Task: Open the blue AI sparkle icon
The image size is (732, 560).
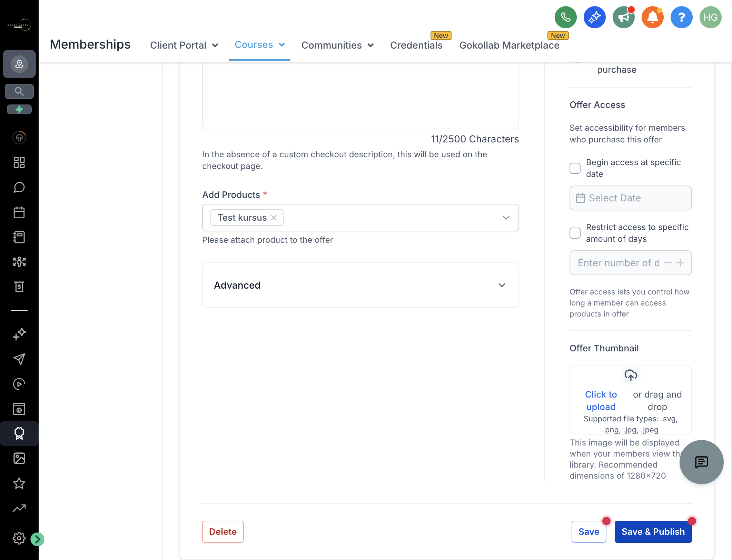Action: pos(594,17)
